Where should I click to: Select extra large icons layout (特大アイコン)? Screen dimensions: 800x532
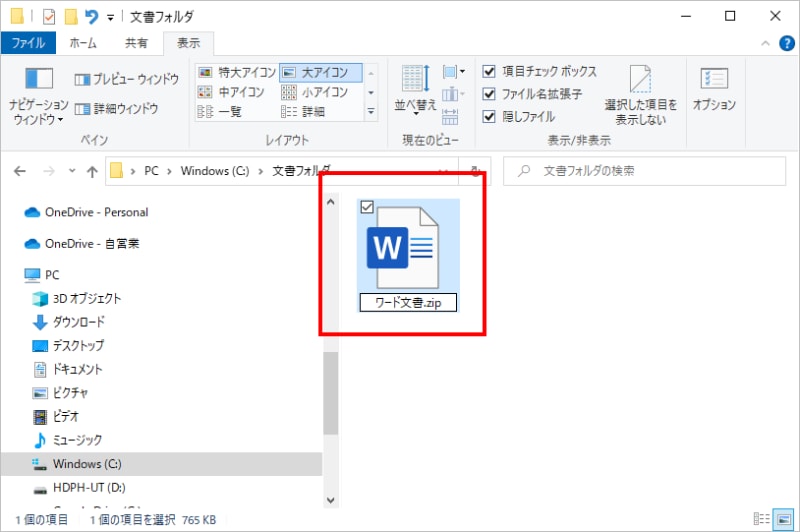[x=237, y=72]
